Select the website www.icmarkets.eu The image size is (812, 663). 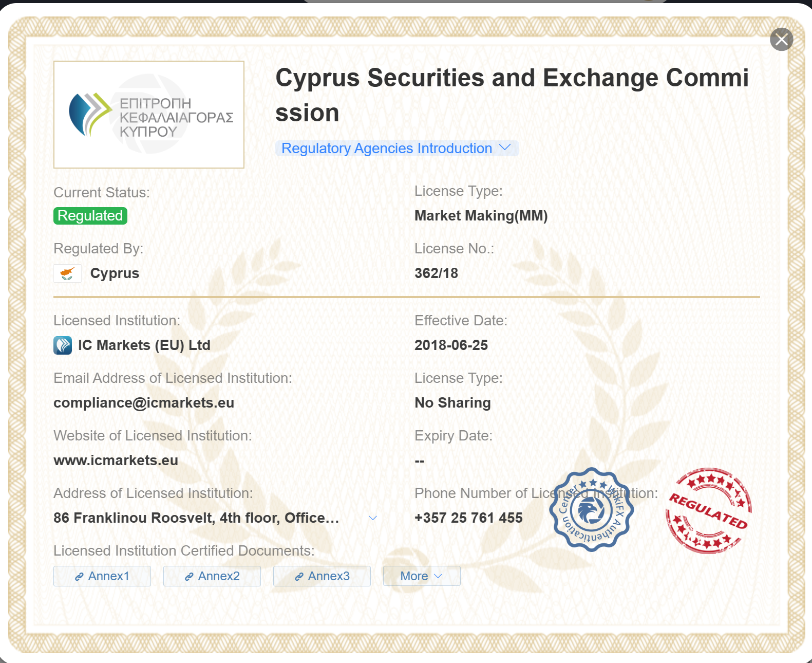pyautogui.click(x=116, y=461)
